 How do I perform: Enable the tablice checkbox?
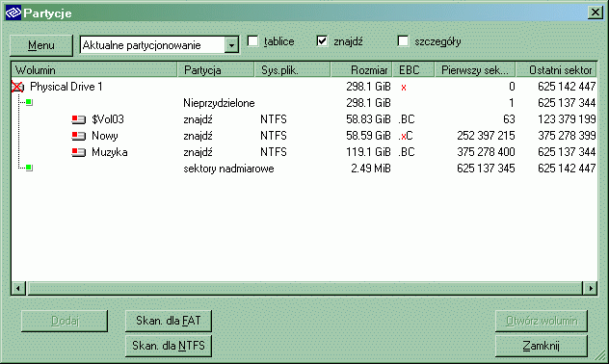coord(252,41)
